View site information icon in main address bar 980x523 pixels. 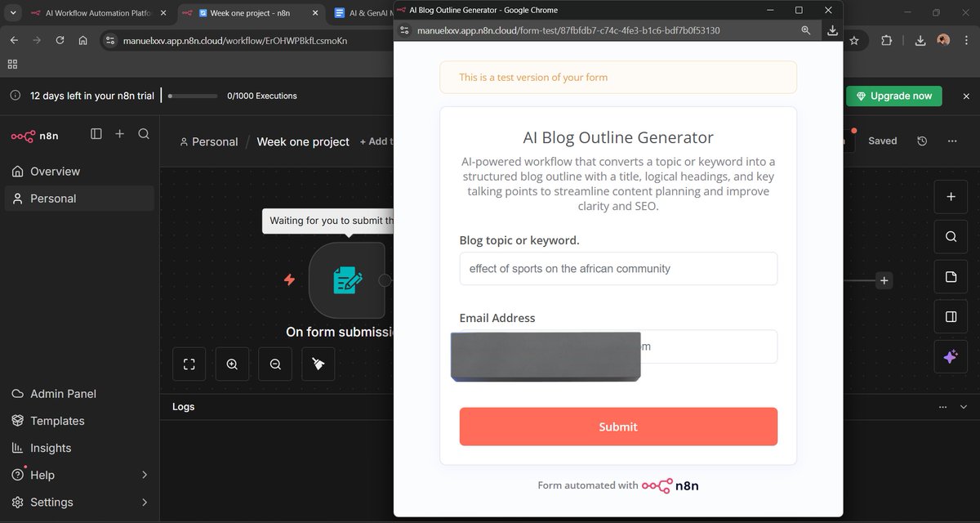pyautogui.click(x=111, y=40)
